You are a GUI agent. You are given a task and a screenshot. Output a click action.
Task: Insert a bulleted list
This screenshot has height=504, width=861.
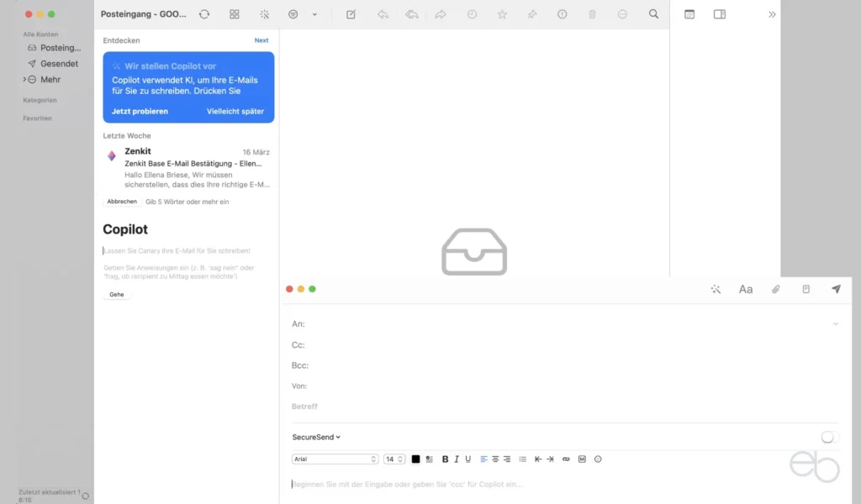(523, 459)
